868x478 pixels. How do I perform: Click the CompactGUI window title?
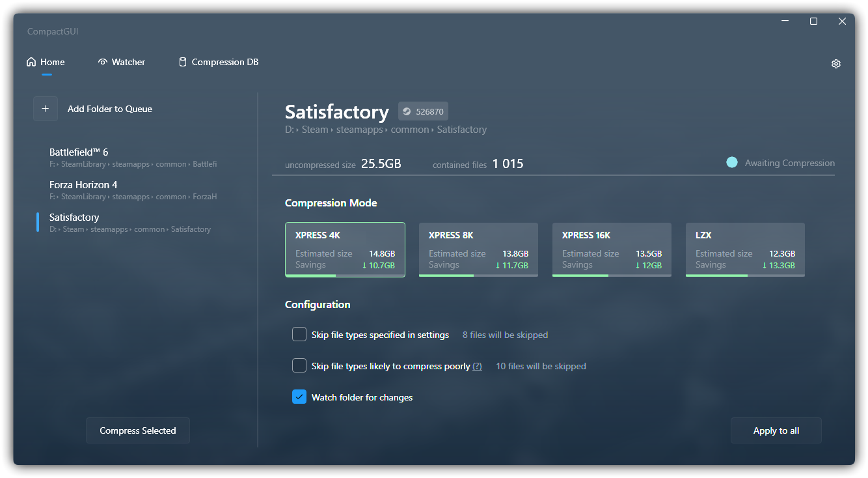[53, 31]
